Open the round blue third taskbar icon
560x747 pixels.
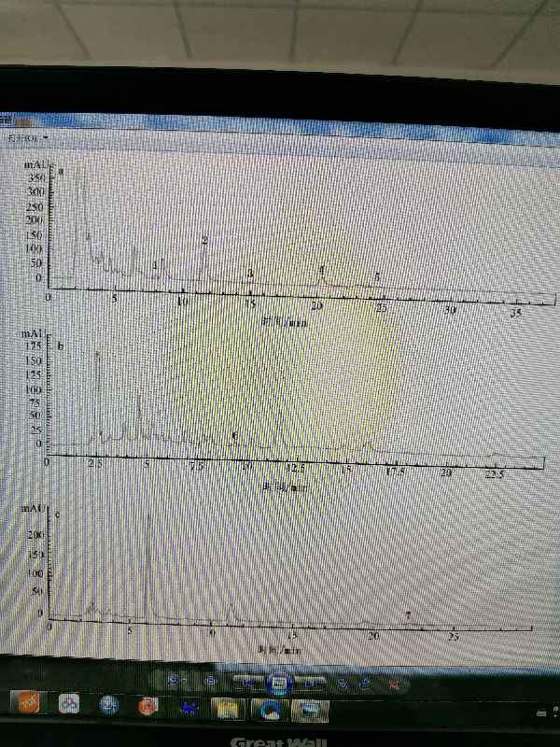(x=109, y=706)
